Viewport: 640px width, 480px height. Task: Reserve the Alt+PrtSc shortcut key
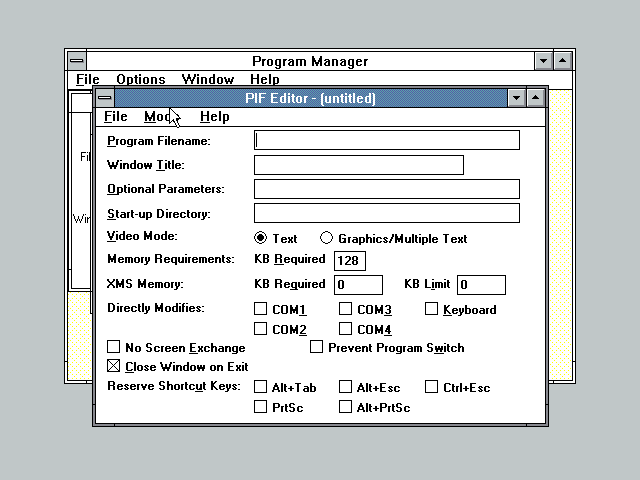(345, 407)
